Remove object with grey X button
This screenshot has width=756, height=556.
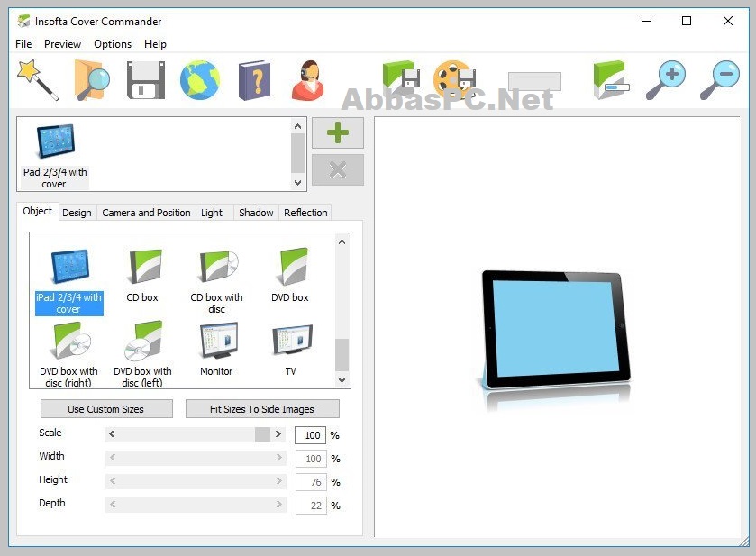pyautogui.click(x=338, y=169)
